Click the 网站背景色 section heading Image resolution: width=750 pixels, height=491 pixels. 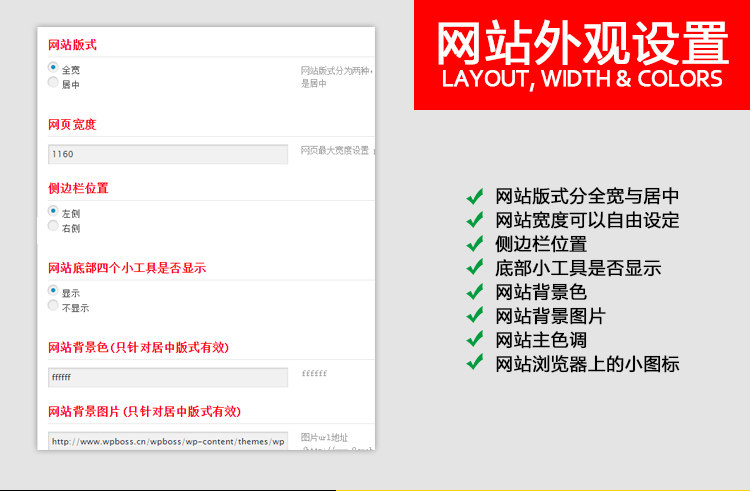coord(139,348)
